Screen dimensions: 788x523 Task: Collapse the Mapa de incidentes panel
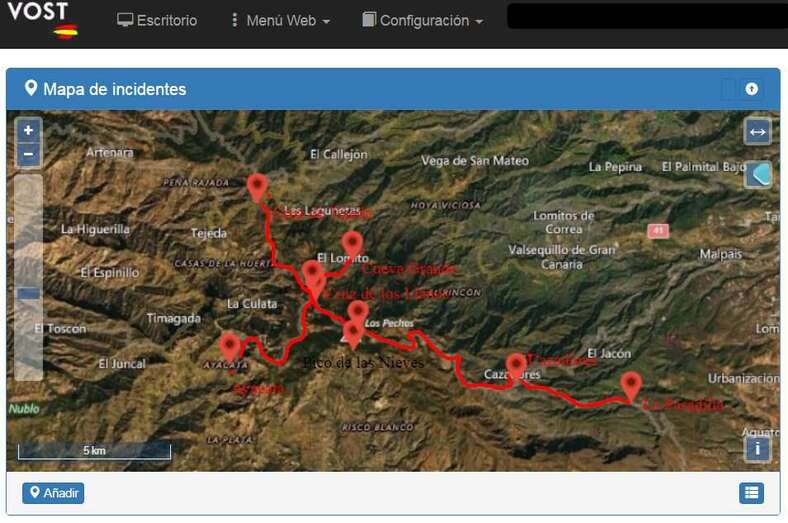pos(751,89)
